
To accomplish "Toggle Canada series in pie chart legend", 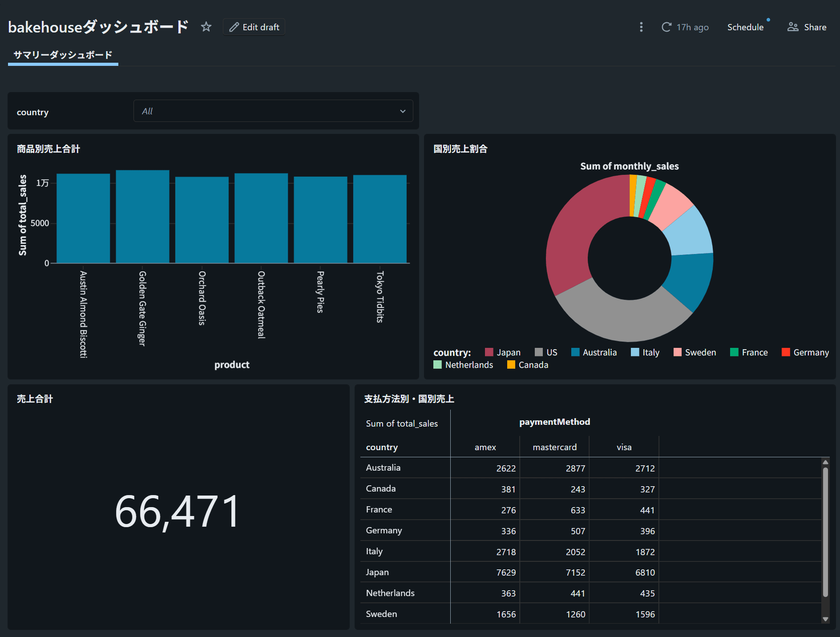I will [528, 365].
